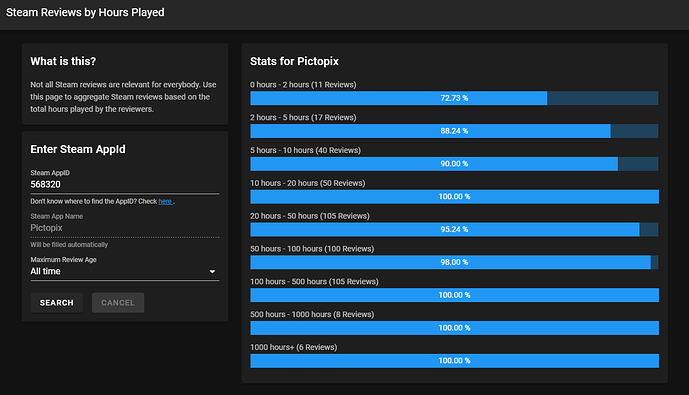Select the 72.73 % progress bar
The image size is (689, 395).
pyautogui.click(x=454, y=98)
